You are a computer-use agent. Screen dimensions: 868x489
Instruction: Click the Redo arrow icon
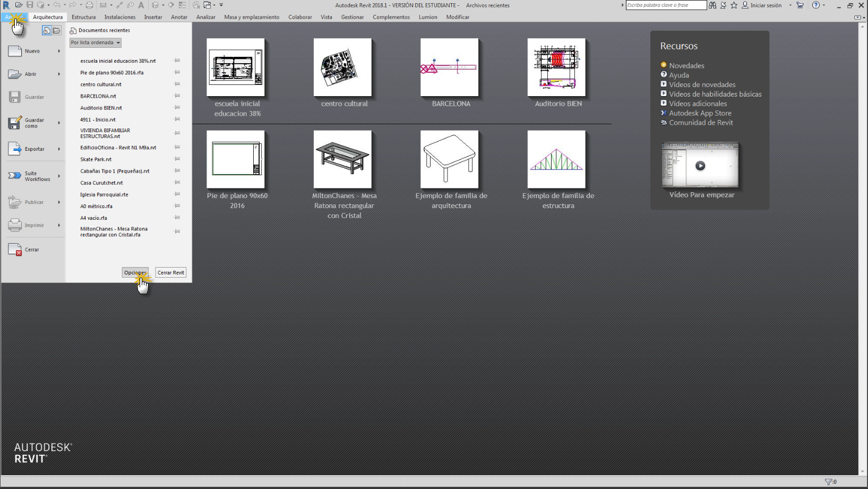[x=73, y=5]
